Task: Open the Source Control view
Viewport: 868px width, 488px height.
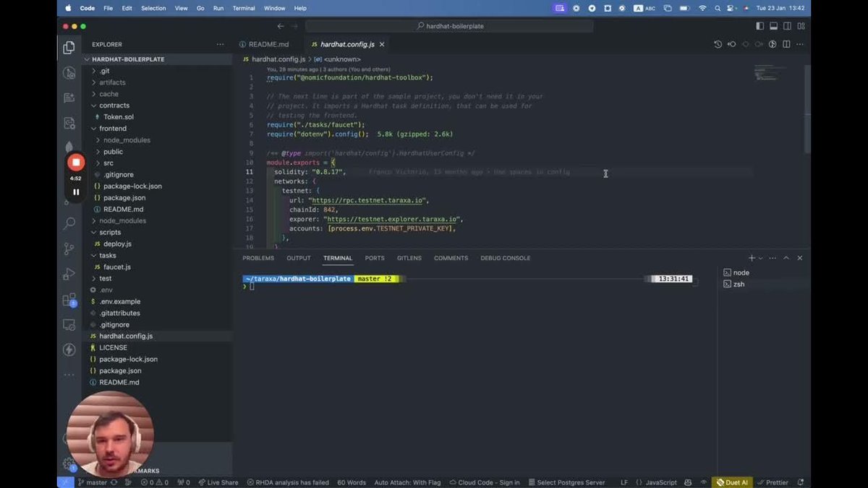Action: click(x=69, y=249)
